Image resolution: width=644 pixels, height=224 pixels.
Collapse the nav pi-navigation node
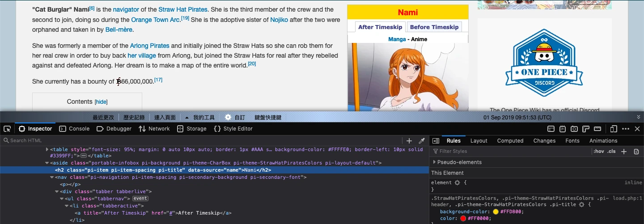pyautogui.click(x=52, y=177)
